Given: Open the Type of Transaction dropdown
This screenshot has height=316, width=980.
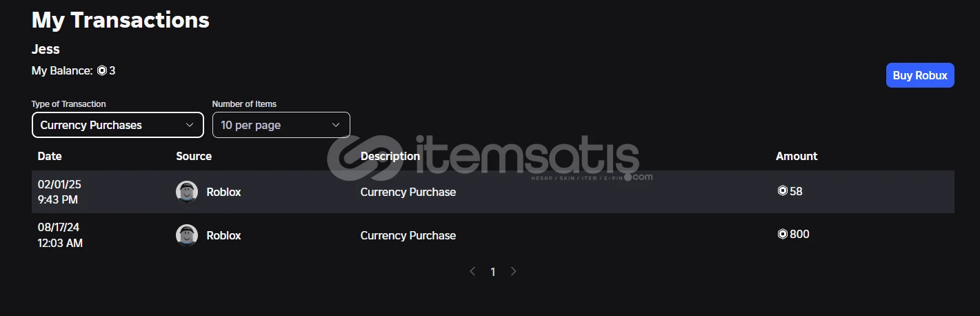Looking at the screenshot, I should click(x=118, y=125).
